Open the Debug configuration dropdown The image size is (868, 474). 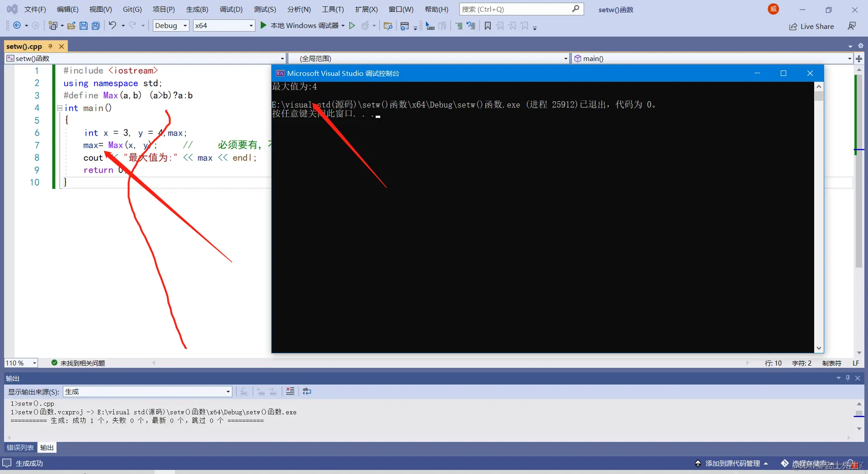[x=171, y=26]
